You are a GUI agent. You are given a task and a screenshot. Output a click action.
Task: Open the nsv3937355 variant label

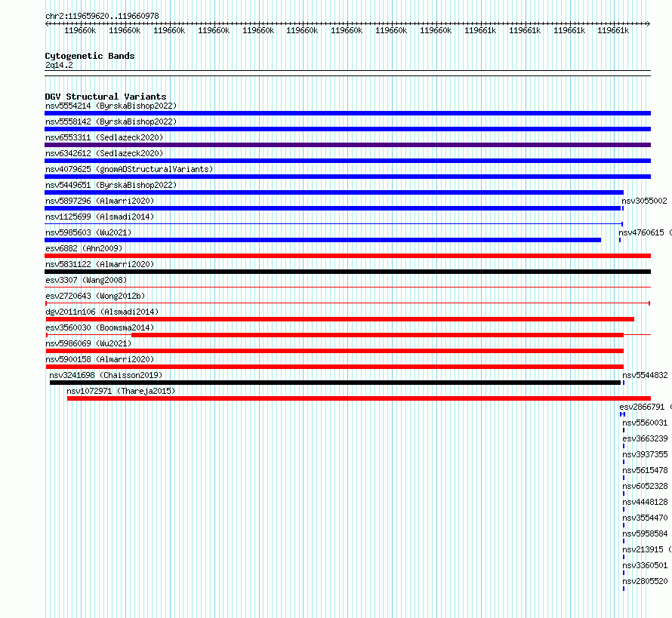[x=645, y=454]
